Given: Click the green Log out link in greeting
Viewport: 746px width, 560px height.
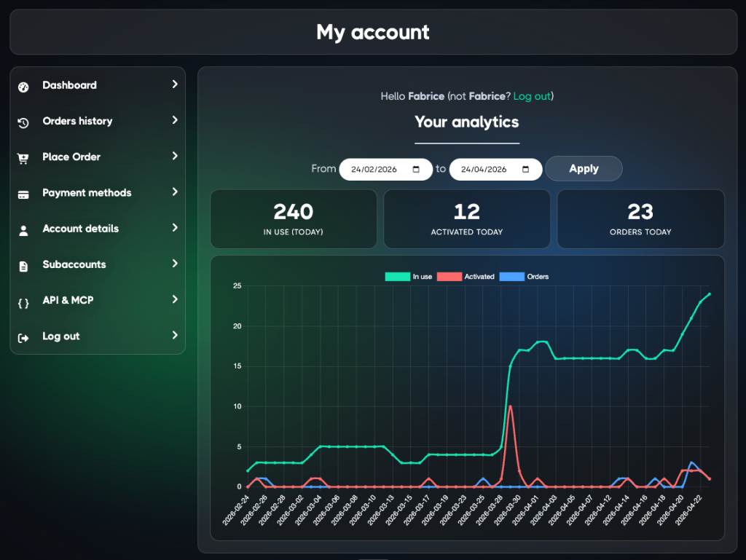Looking at the screenshot, I should click(x=532, y=97).
